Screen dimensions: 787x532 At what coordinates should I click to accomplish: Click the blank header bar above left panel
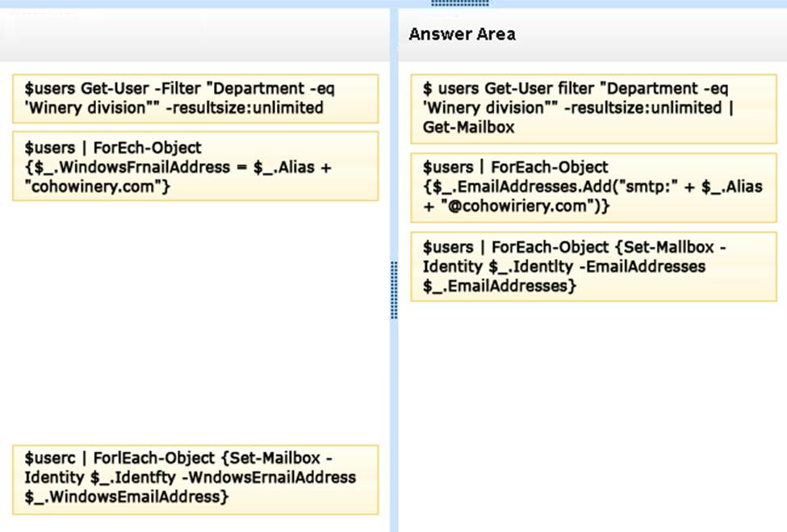coord(195,35)
